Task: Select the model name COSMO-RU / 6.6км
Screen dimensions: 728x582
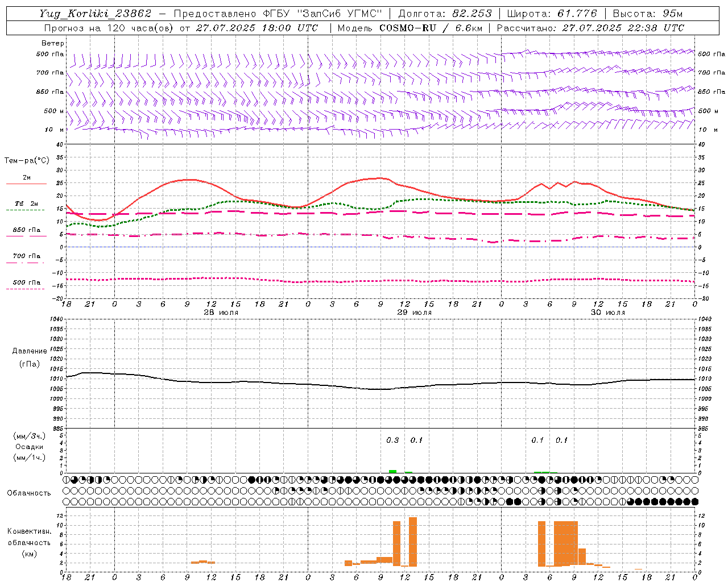Action: [431, 28]
